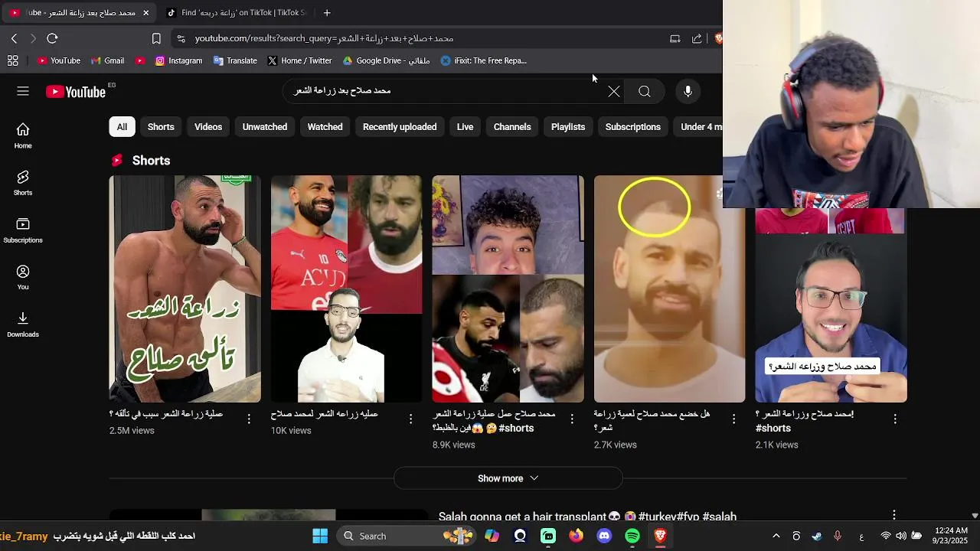Filter results by Live chip
Viewport: 980px width, 551px height.
pos(465,127)
